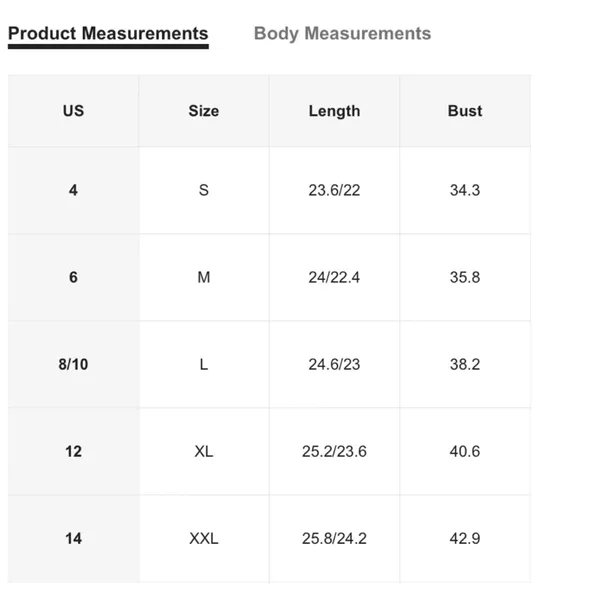Image resolution: width=600 pixels, height=600 pixels.
Task: Switch to the Body Measurements tab
Action: pyautogui.click(x=342, y=34)
